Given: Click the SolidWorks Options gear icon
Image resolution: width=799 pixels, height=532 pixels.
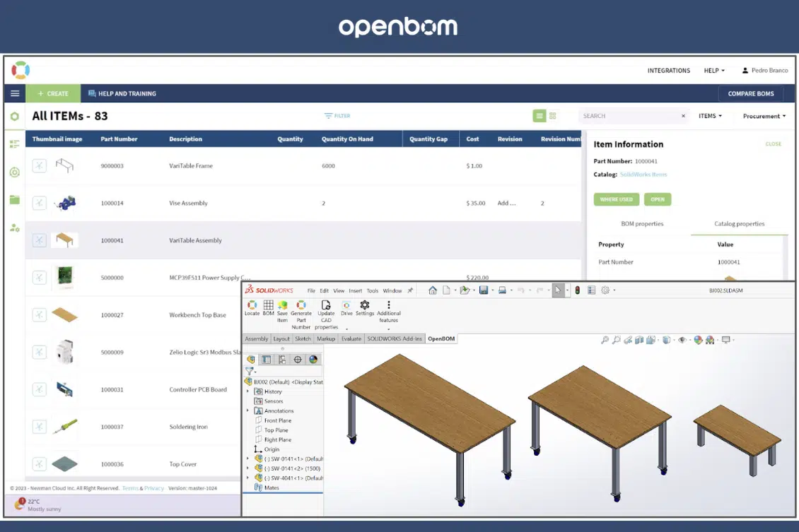Looking at the screenshot, I should click(605, 290).
